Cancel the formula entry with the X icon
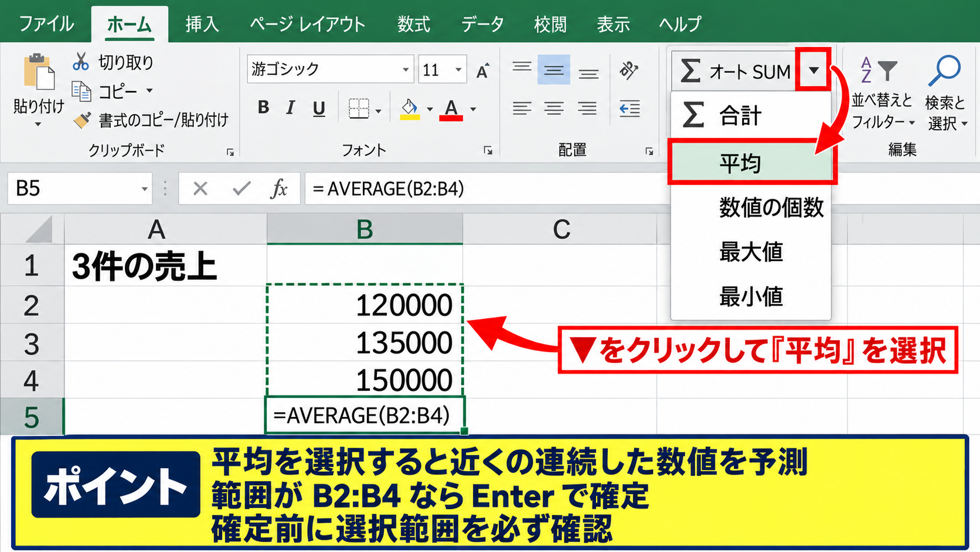 (x=200, y=189)
